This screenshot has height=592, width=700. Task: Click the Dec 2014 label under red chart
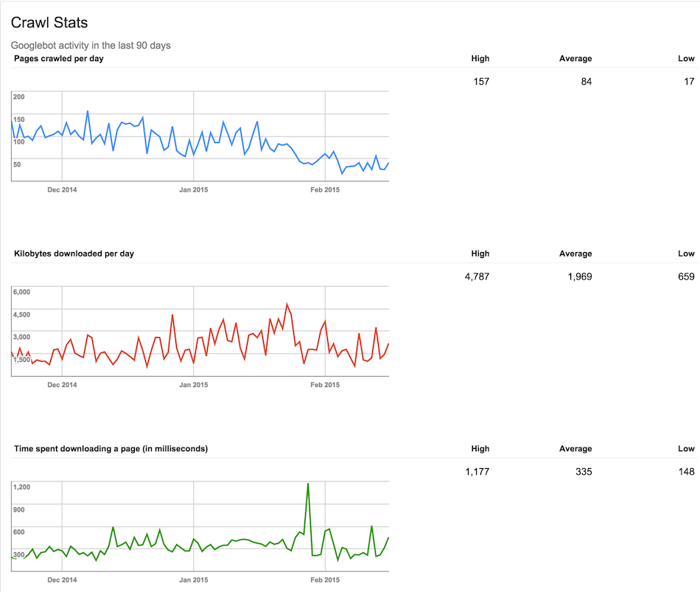(x=62, y=385)
